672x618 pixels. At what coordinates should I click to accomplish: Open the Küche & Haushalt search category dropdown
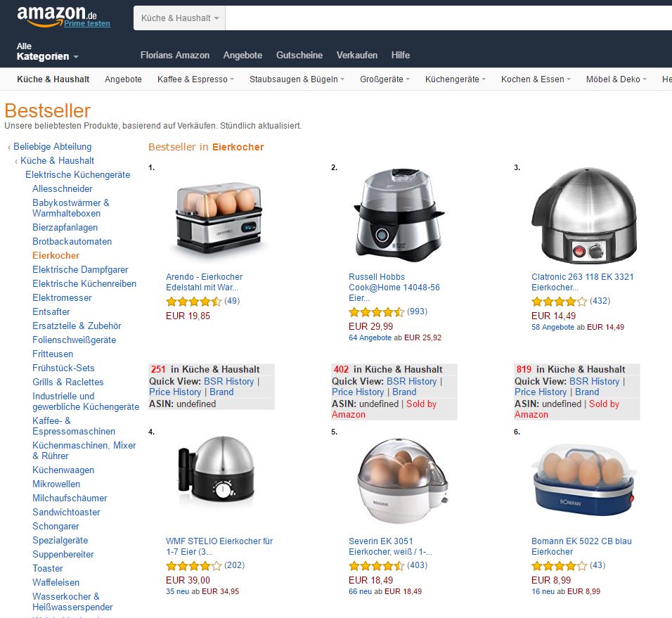coord(179,18)
